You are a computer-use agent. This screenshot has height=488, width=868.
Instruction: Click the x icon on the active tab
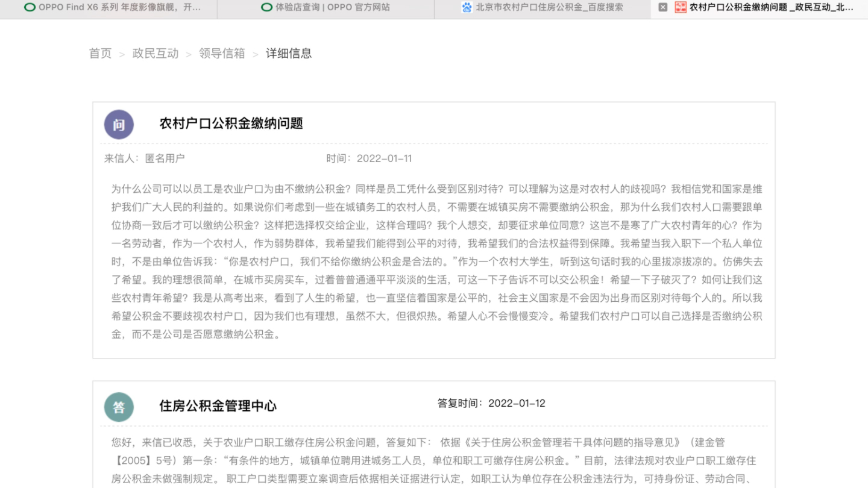coord(662,8)
